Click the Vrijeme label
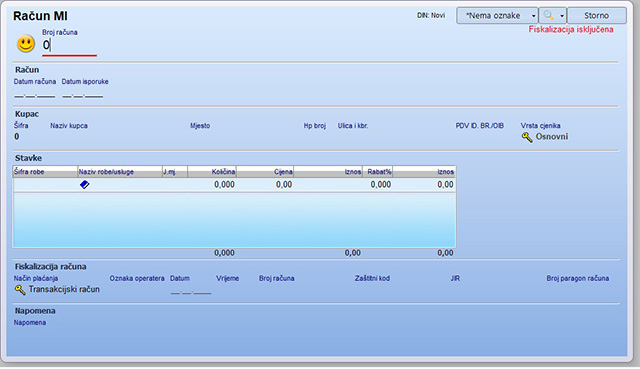Image resolution: width=640 pixels, height=369 pixels. (x=227, y=278)
